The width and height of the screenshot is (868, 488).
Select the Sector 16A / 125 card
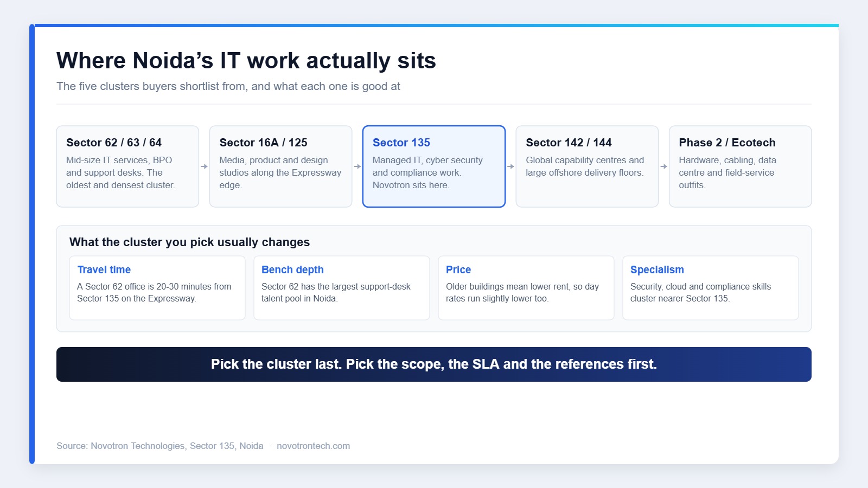280,166
